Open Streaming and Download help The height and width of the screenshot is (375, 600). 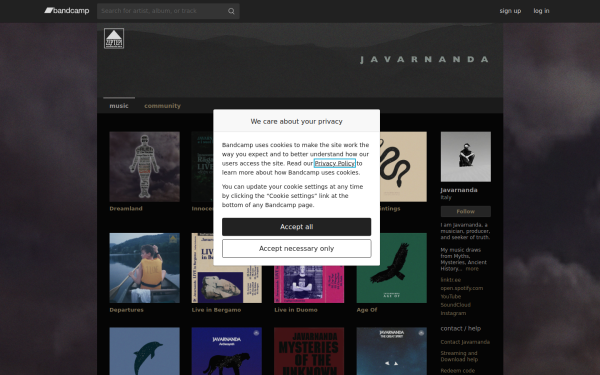pos(459,356)
